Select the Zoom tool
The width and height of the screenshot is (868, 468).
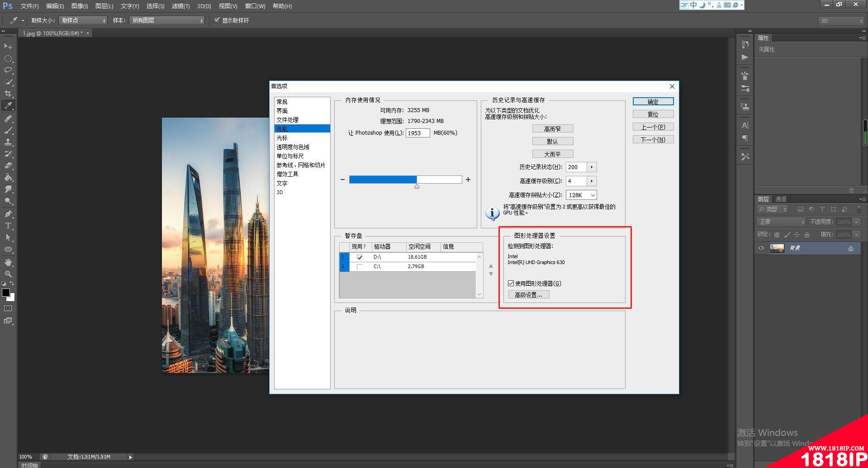pyautogui.click(x=8, y=274)
